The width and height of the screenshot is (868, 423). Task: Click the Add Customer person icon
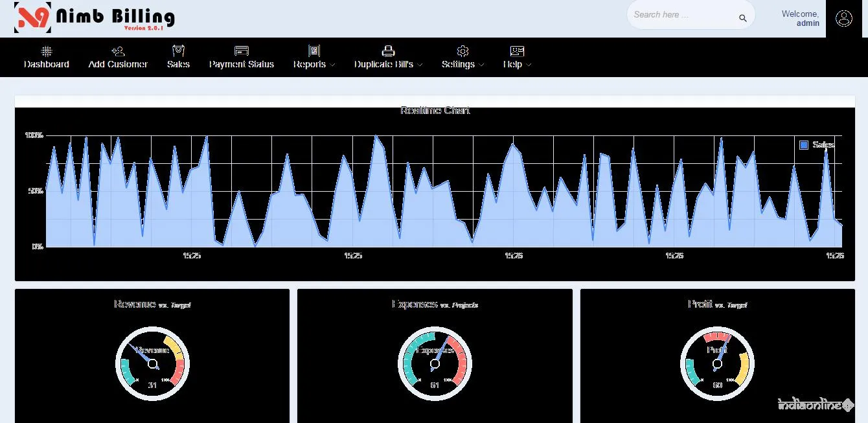[x=118, y=51]
